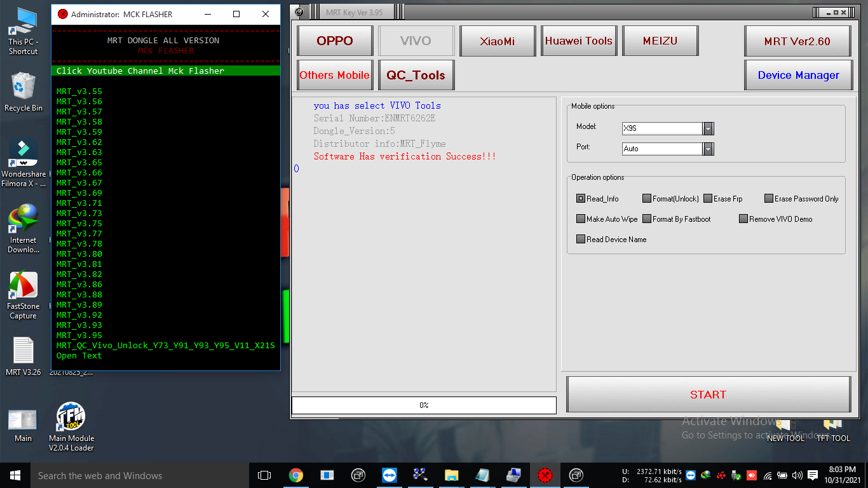Viewport: 868px width, 488px height.
Task: Click the battery tray icon
Action: (782, 475)
